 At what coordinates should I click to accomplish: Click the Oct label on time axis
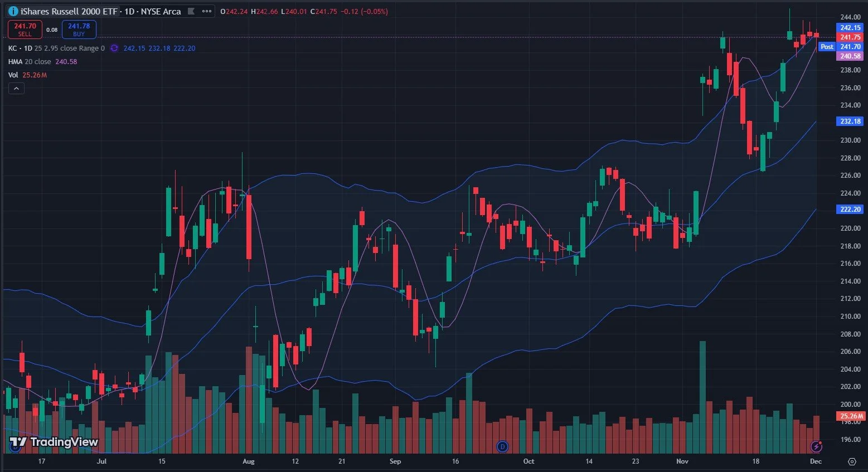pyautogui.click(x=528, y=461)
